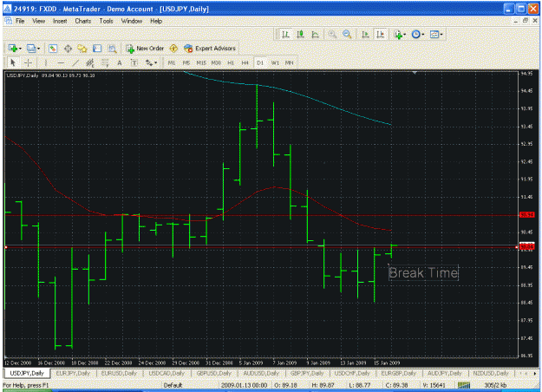The height and width of the screenshot is (392, 542).
Task: Switch chart to Bar Chart mode
Action: [285, 34]
